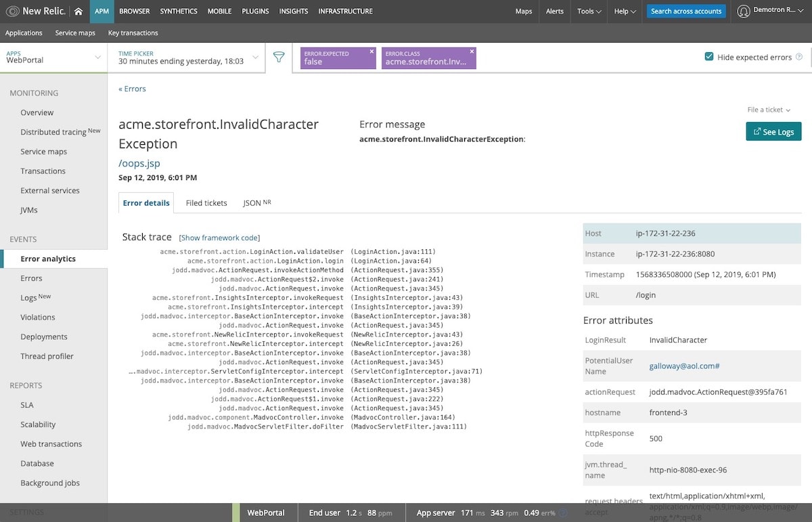The height and width of the screenshot is (522, 812).
Task: Open Background jobs in sidebar
Action: [50, 483]
